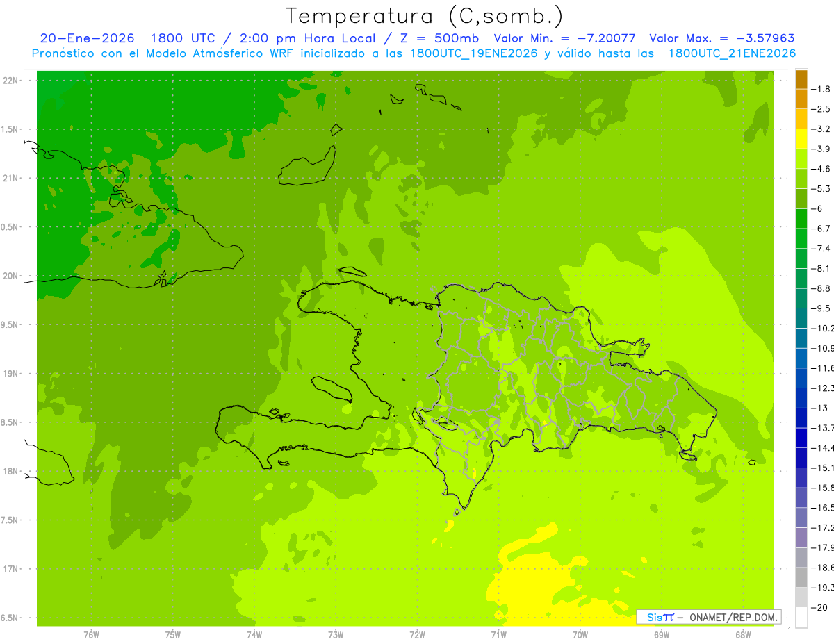This screenshot has height=644, width=834.
Task: Click the '76W' longitude label
Action: (91, 635)
